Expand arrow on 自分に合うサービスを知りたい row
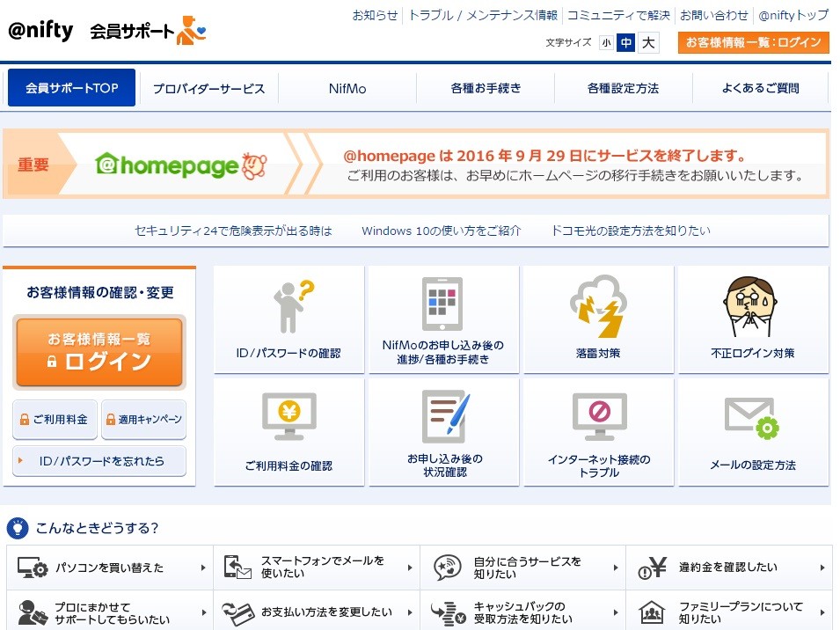Image resolution: width=840 pixels, height=630 pixels. 616,568
